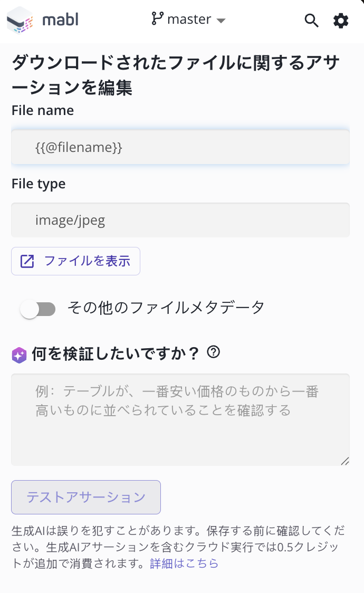Open settings via the gear icon

tap(341, 20)
